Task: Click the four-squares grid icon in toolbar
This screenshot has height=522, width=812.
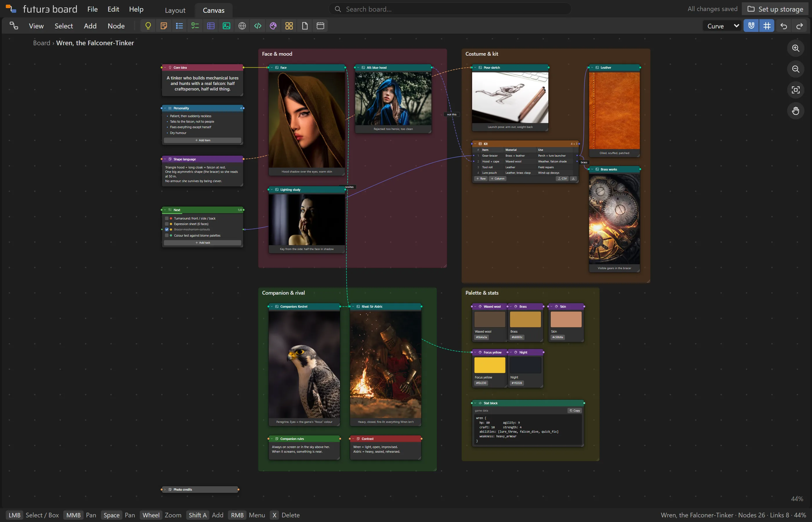Action: 289,26
